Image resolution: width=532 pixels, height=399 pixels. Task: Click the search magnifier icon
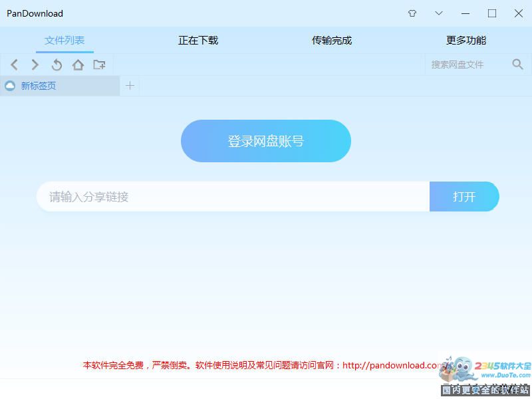coord(517,65)
